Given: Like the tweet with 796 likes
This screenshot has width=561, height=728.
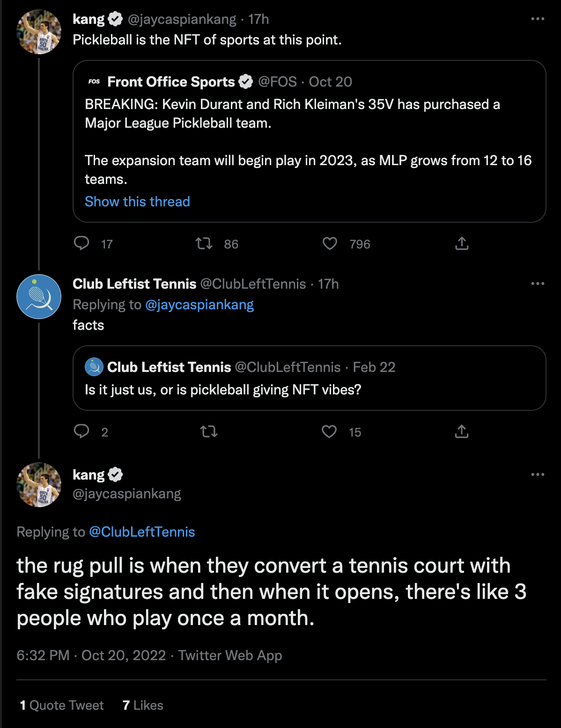Looking at the screenshot, I should 330,243.
